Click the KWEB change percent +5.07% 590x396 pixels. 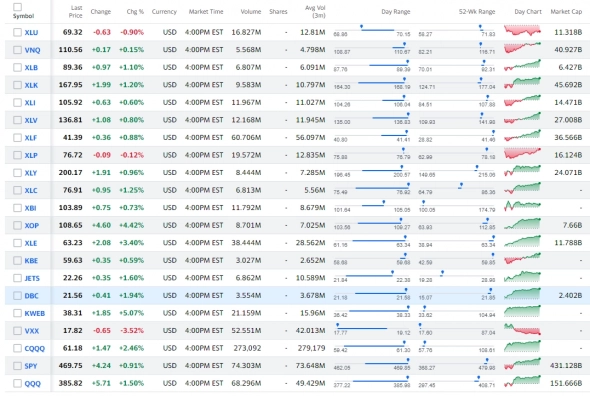[131, 313]
